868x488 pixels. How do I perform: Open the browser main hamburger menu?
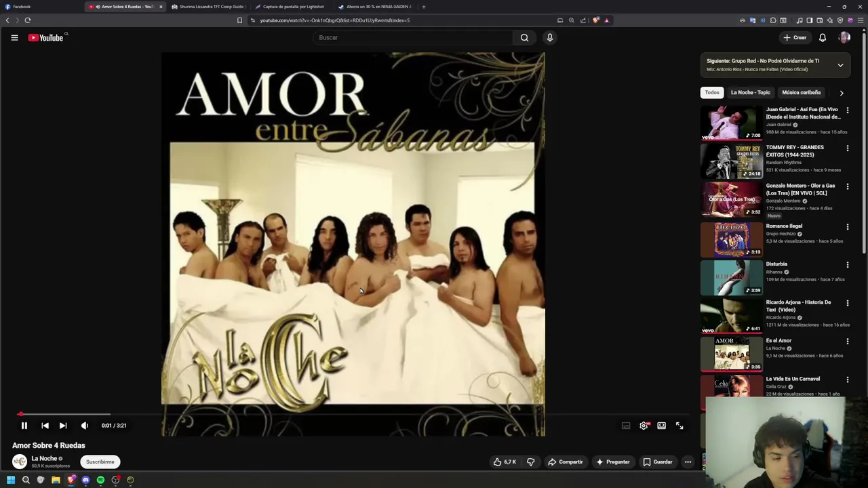click(x=861, y=20)
